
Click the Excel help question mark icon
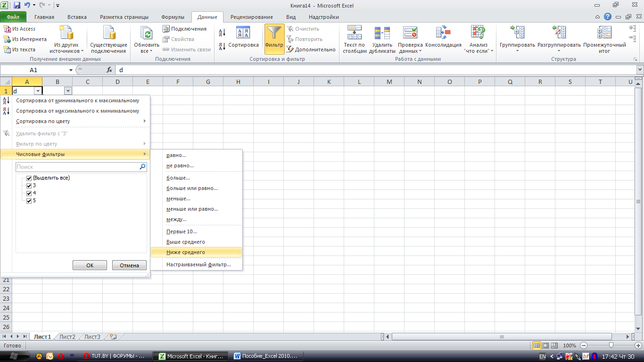[608, 17]
